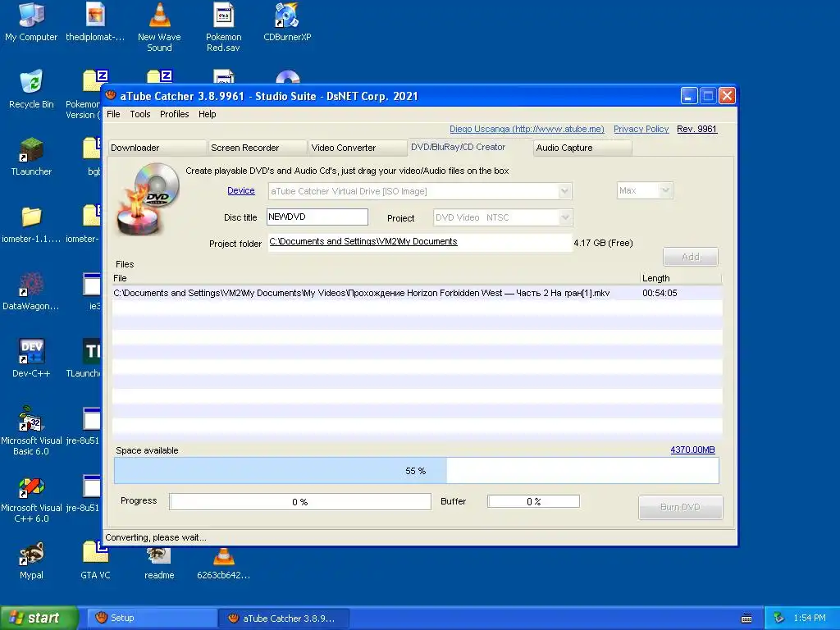Launch CDBurnerXP shortcut icon
The image size is (840, 630).
tap(287, 22)
